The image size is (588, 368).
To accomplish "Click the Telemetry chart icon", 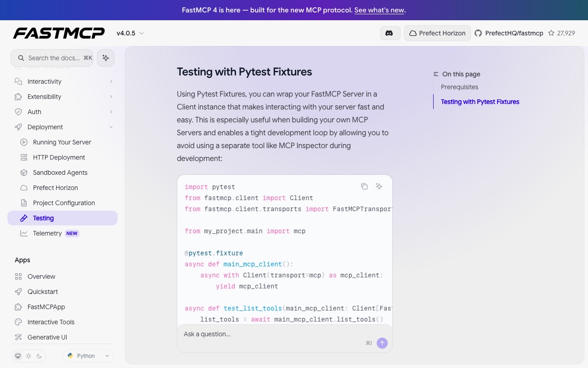I will 24,233.
